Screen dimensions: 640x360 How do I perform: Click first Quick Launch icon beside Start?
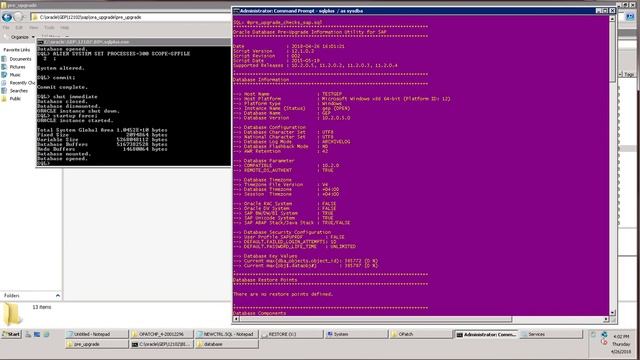[28, 334]
